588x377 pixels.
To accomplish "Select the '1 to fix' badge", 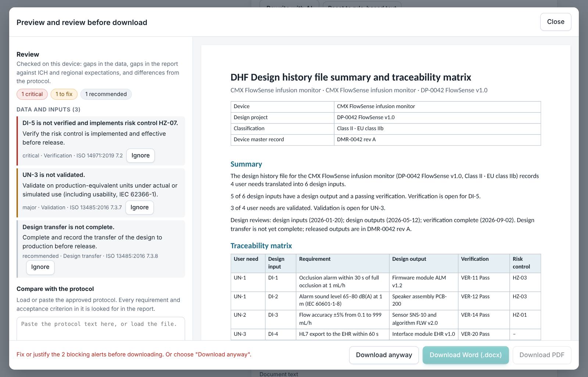I will 64,94.
